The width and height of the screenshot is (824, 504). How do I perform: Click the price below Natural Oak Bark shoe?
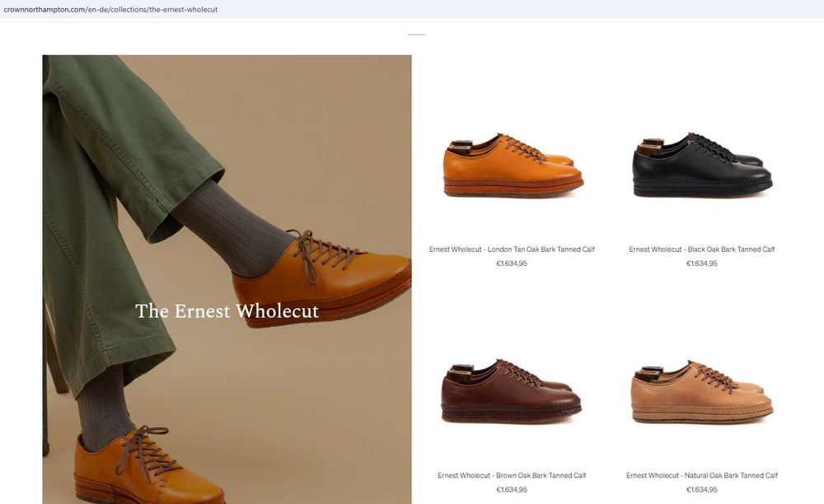click(x=702, y=490)
